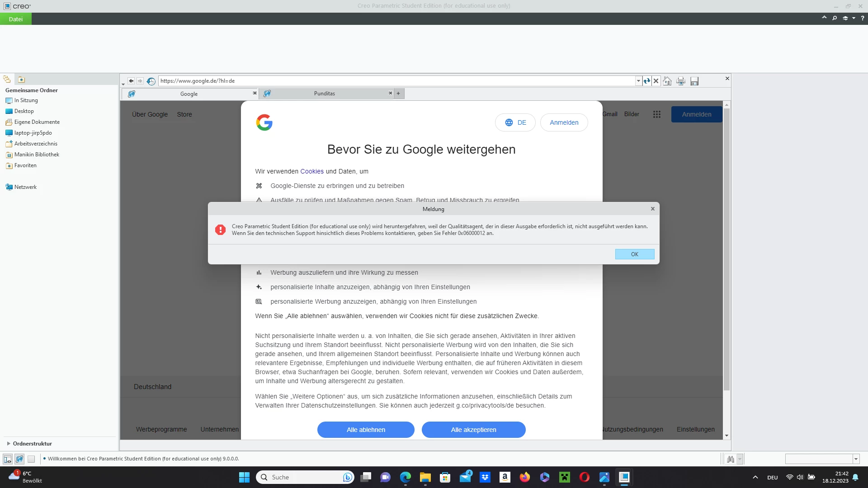Image resolution: width=868 pixels, height=488 pixels.
Task: Click the browser history icon
Action: coord(151,81)
